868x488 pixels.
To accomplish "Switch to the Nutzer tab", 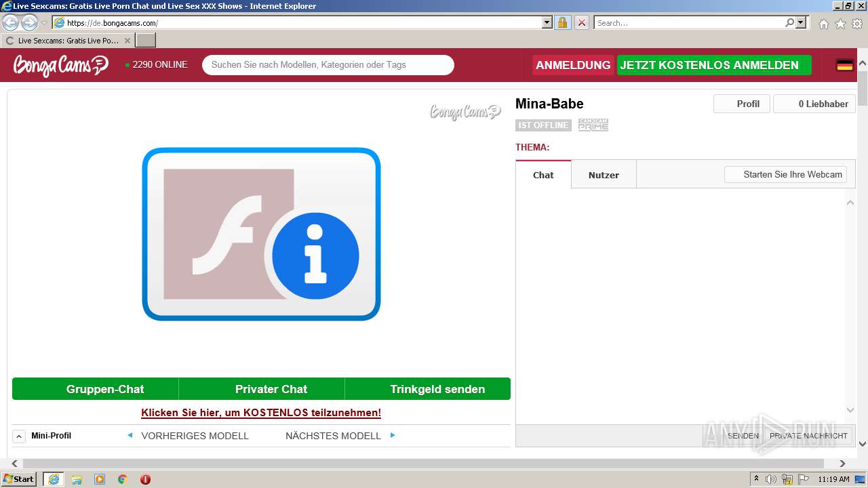I will pos(604,175).
